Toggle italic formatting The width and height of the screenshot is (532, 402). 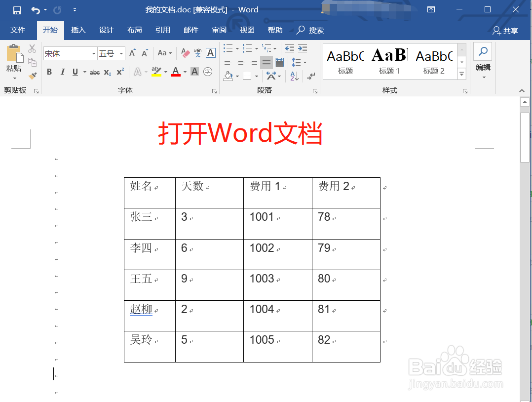click(x=62, y=72)
